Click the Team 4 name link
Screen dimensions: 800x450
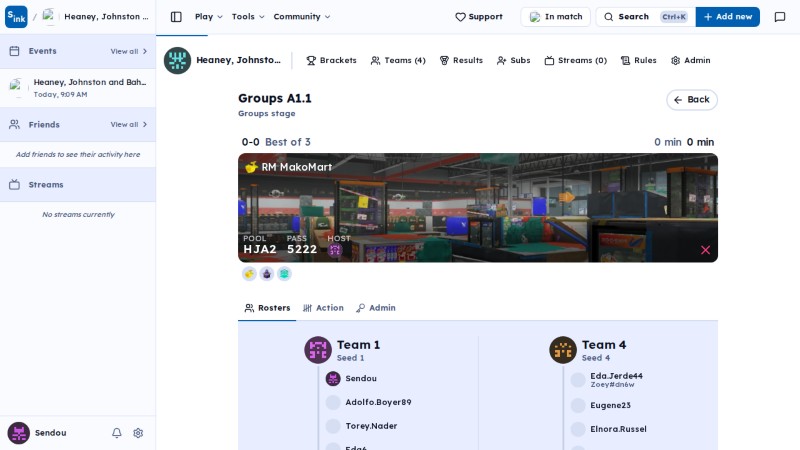click(x=604, y=345)
